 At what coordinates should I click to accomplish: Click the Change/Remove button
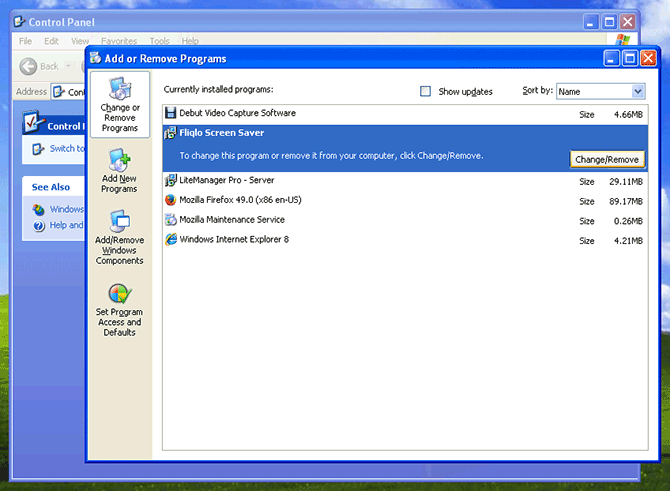[x=607, y=159]
